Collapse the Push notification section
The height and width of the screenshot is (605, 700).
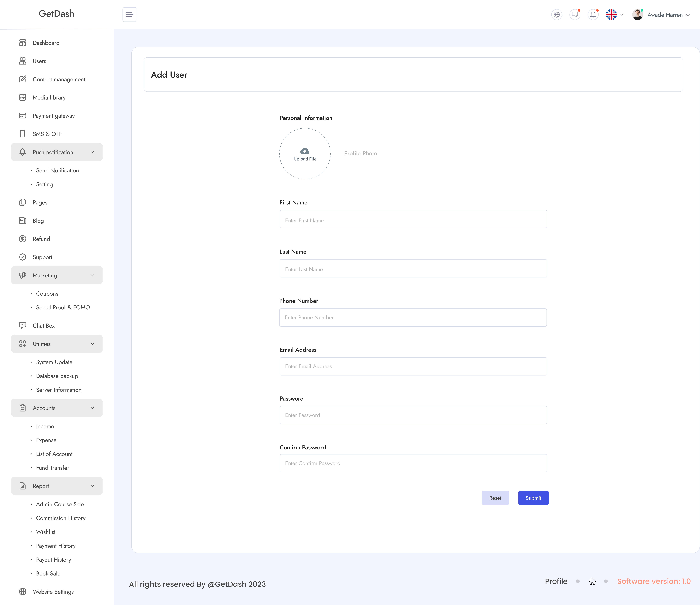tap(92, 152)
